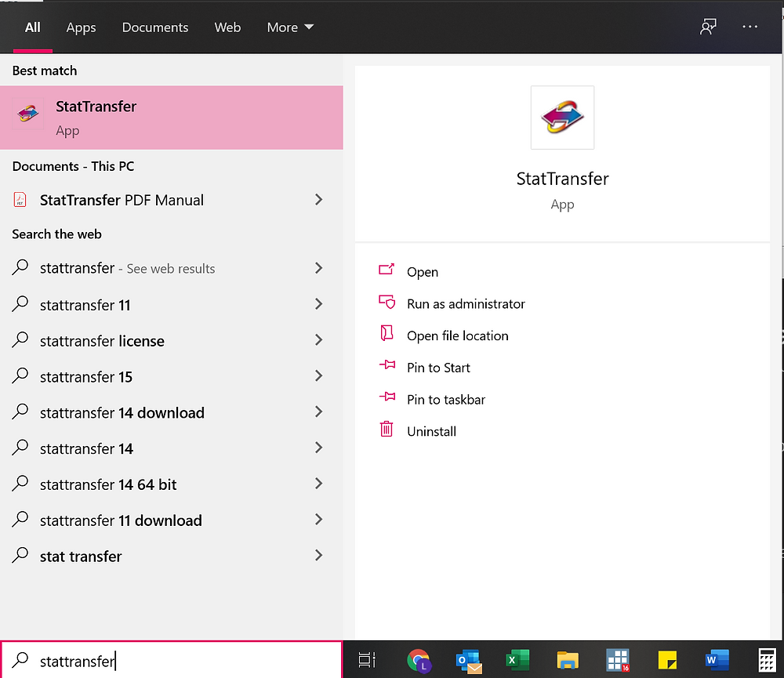Select the 'stattransfer 14' suggestion
This screenshot has height=678, width=784.
[x=172, y=448]
